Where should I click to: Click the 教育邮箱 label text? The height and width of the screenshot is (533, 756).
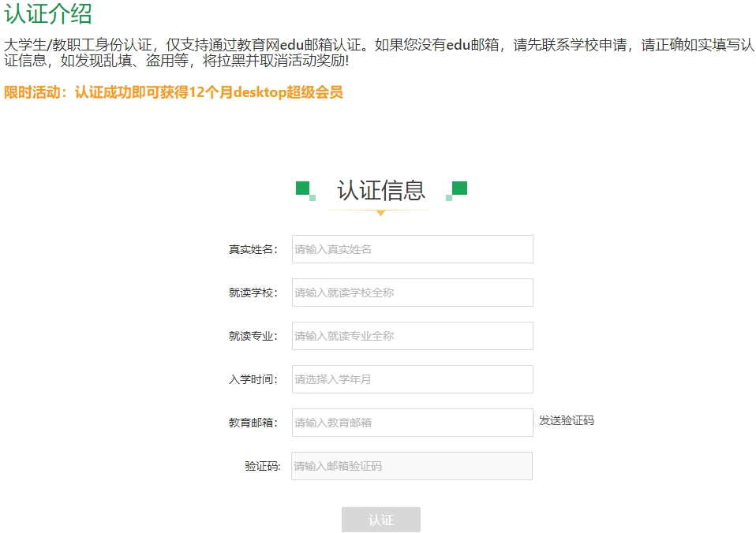[253, 423]
